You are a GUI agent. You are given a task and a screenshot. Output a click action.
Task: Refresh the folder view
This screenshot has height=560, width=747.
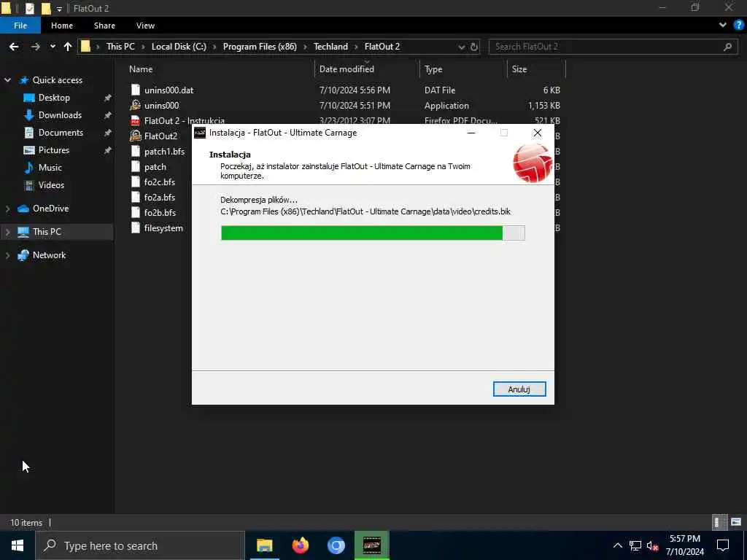click(x=474, y=47)
